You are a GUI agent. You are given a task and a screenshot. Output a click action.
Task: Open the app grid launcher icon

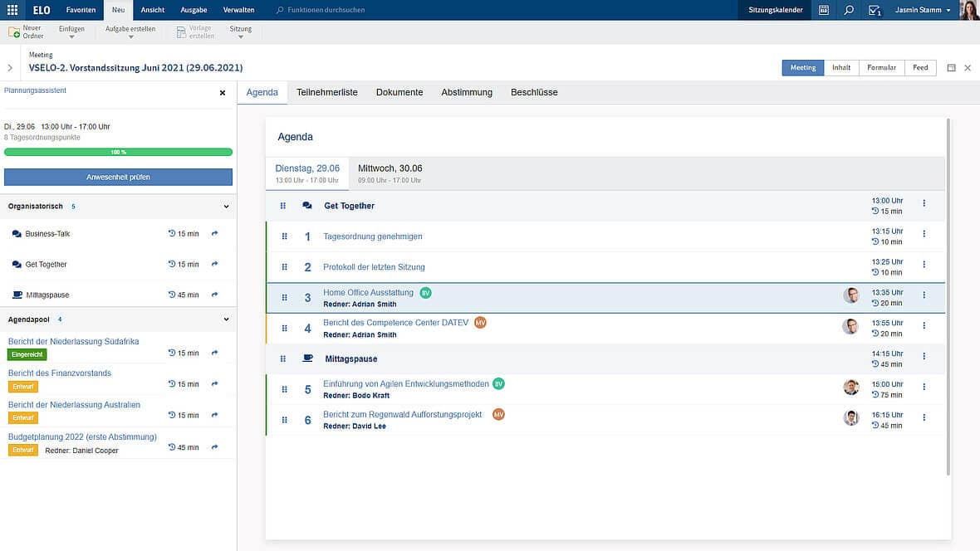click(12, 10)
